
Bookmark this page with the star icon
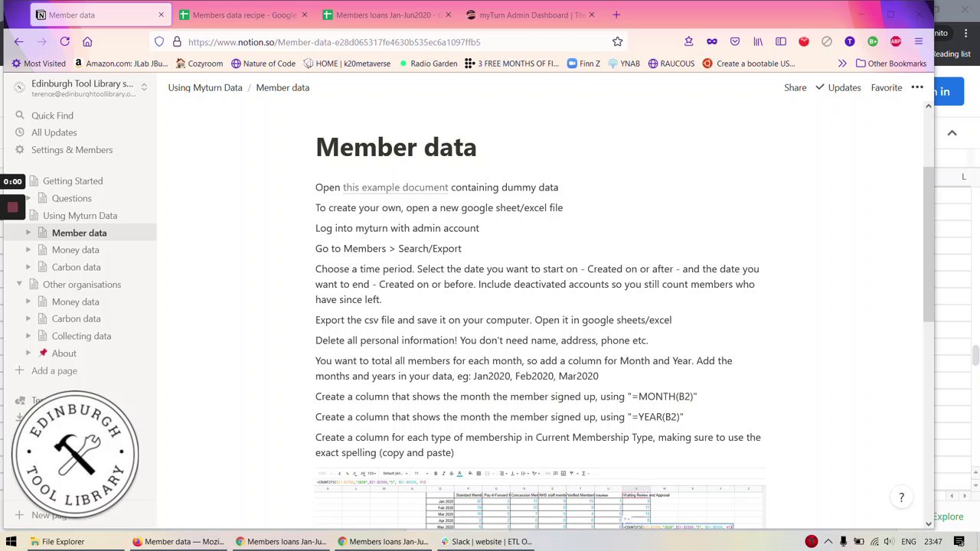(x=618, y=41)
